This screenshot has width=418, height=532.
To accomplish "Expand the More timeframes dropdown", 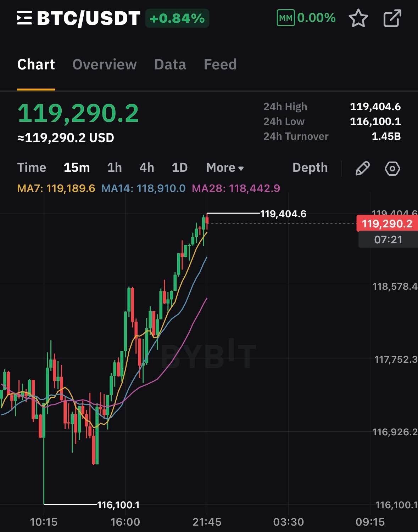I will [225, 168].
